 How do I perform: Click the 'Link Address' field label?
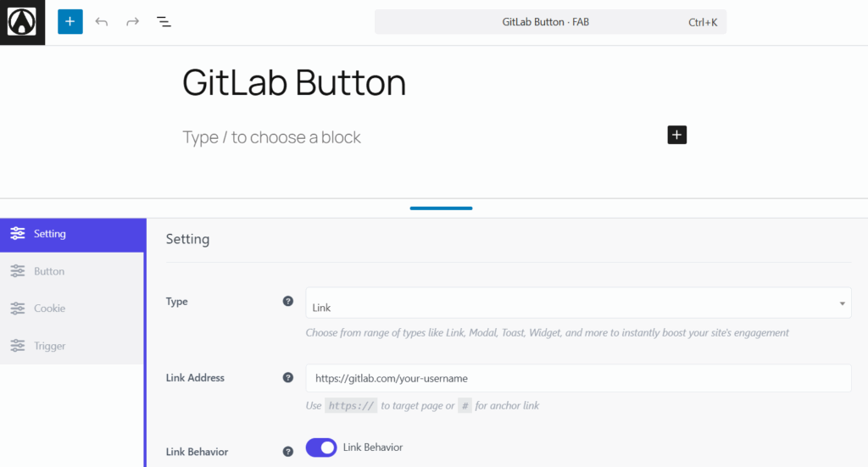pos(195,378)
